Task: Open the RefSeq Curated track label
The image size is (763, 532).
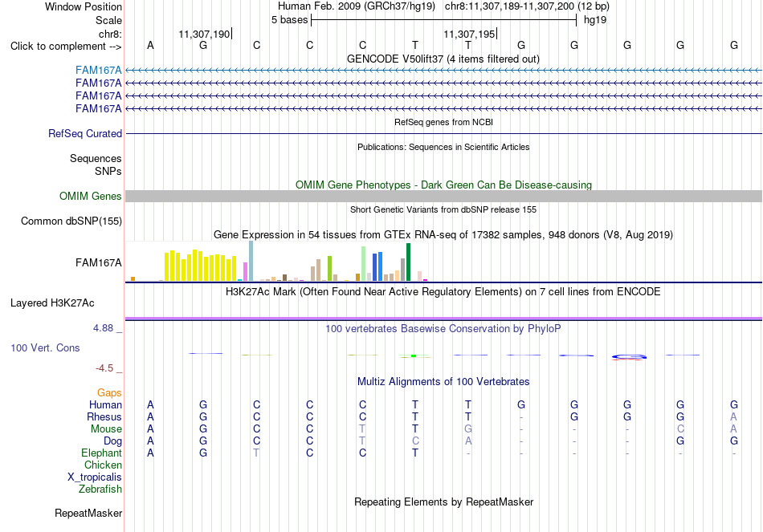Action: point(85,133)
